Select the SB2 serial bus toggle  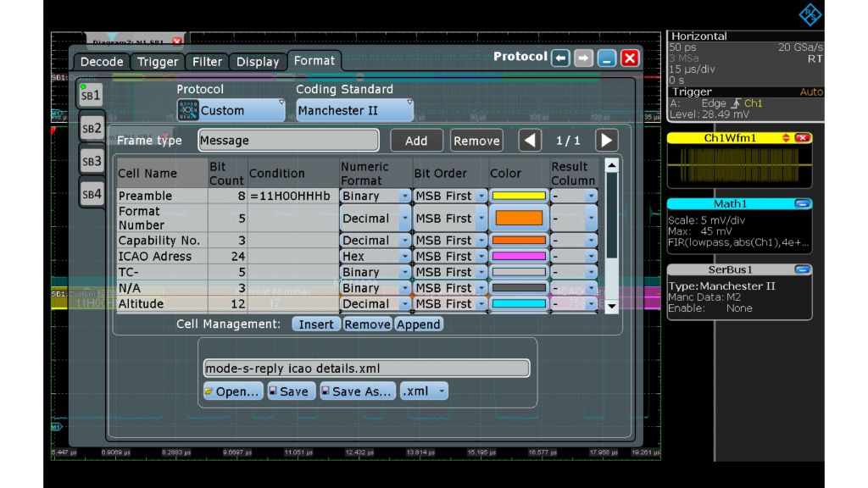coord(92,129)
